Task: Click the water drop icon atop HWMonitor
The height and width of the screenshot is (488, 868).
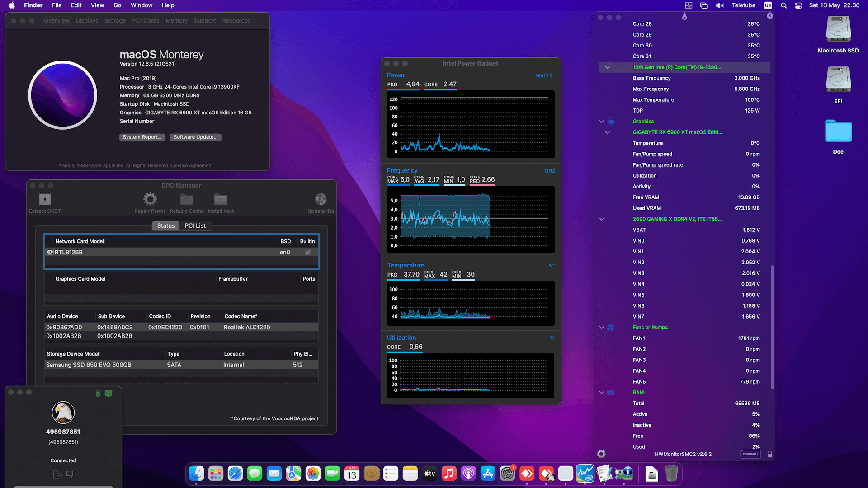Action: tap(684, 16)
